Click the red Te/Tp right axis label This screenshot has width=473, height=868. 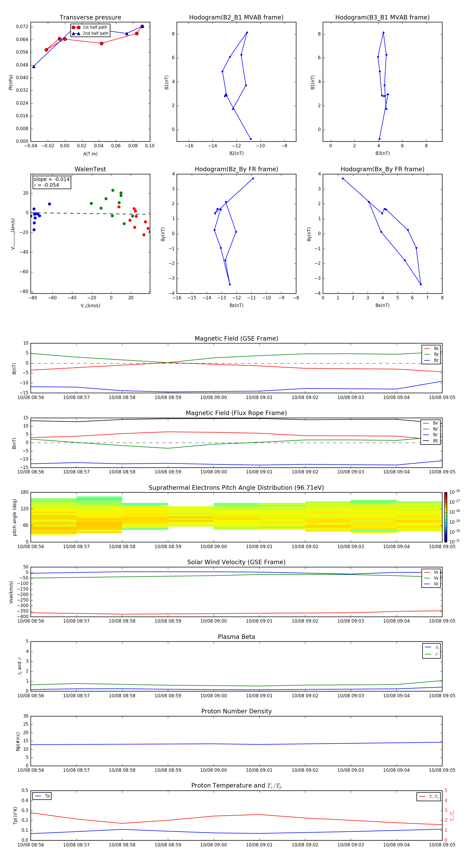coord(453,815)
